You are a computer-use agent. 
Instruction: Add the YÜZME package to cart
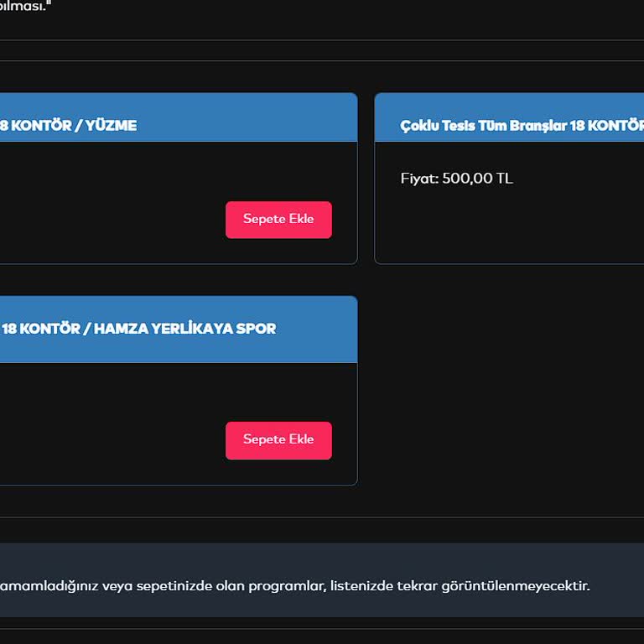click(278, 220)
